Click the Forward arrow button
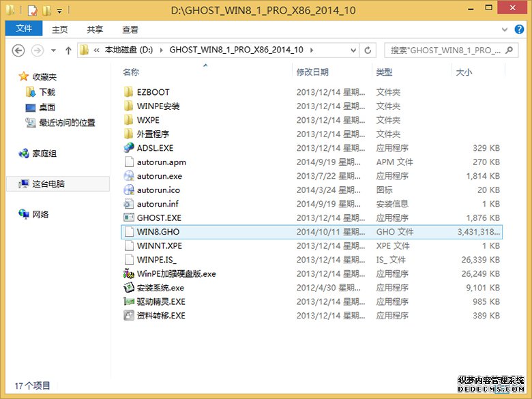532x399 pixels. 38,50
